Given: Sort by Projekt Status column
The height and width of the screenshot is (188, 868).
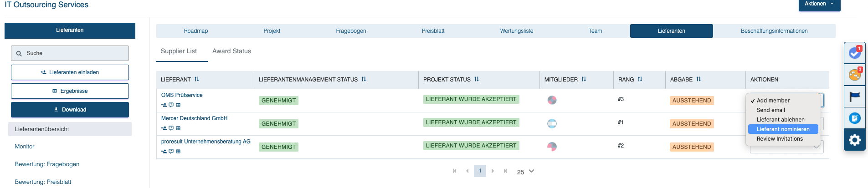Looking at the screenshot, I should (x=477, y=79).
